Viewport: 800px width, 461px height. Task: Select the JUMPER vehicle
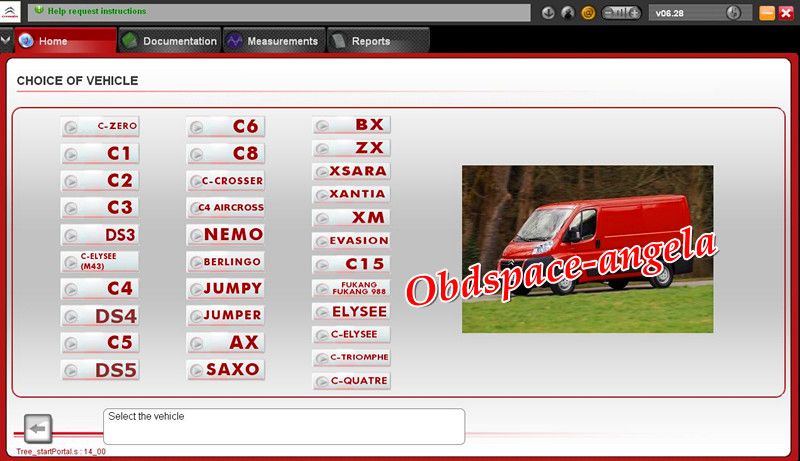click(x=226, y=316)
